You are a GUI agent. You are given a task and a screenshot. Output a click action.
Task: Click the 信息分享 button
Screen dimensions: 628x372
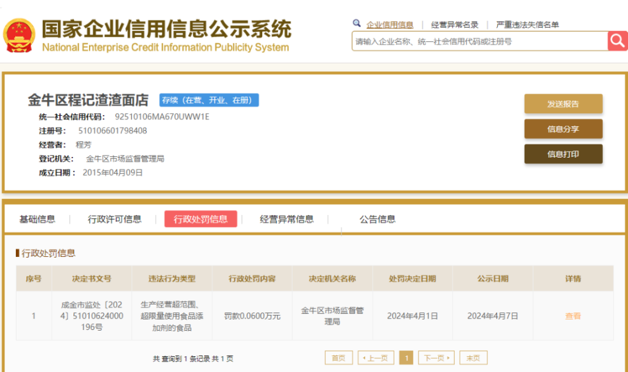pyautogui.click(x=563, y=129)
